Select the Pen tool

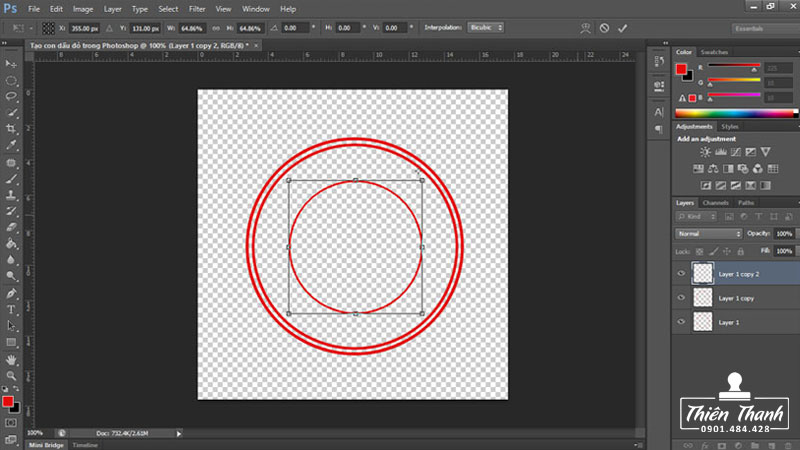click(x=11, y=294)
